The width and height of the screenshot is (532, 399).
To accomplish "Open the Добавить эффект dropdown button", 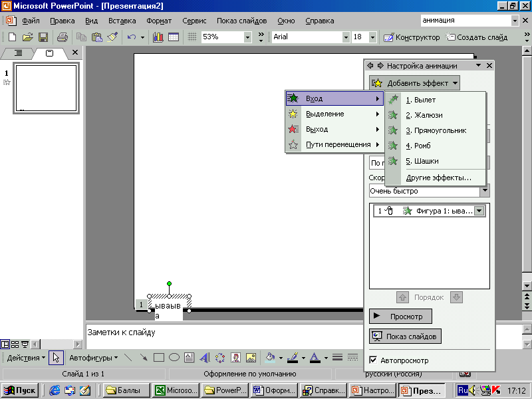I will 414,83.
